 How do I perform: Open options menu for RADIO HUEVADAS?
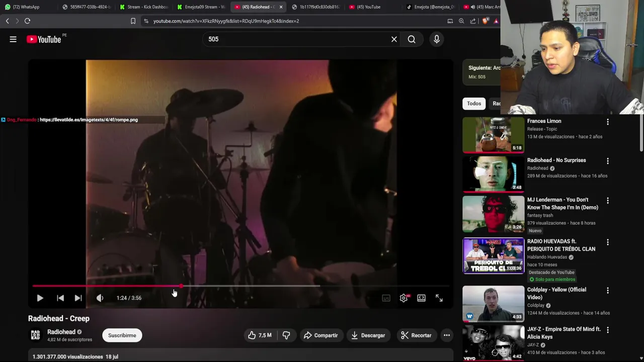click(608, 242)
